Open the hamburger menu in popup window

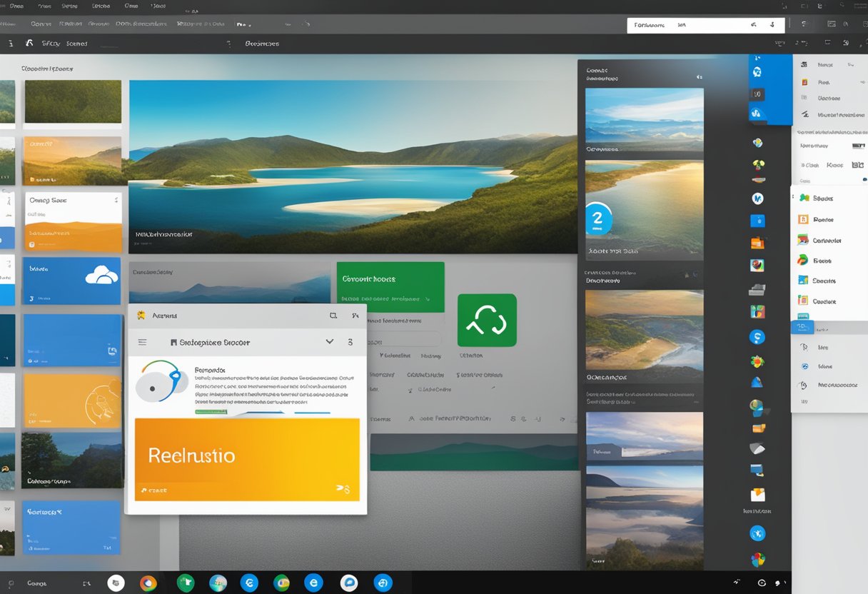142,342
